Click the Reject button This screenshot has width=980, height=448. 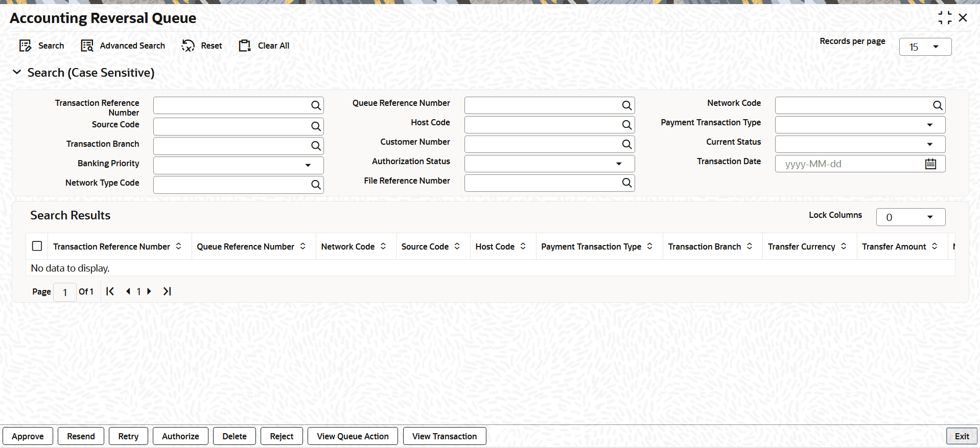coord(282,436)
